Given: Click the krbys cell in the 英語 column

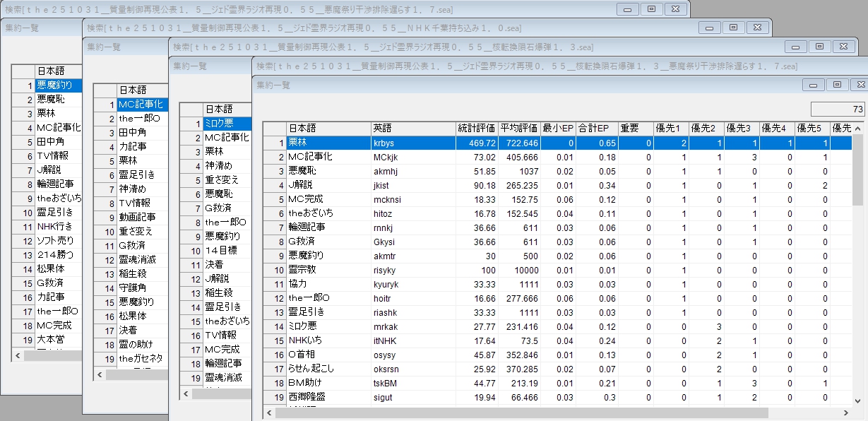Looking at the screenshot, I should pos(413,143).
